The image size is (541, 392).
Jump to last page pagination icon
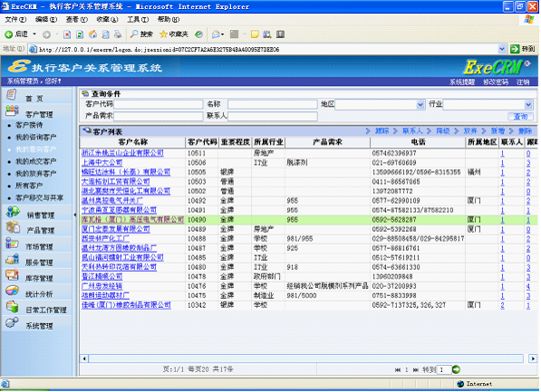pyautogui.click(x=416, y=370)
